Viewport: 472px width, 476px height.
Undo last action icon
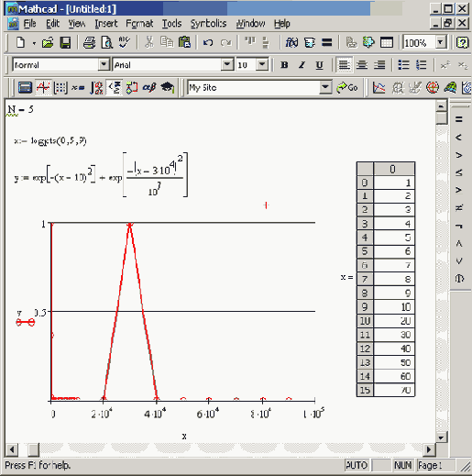coord(208,42)
